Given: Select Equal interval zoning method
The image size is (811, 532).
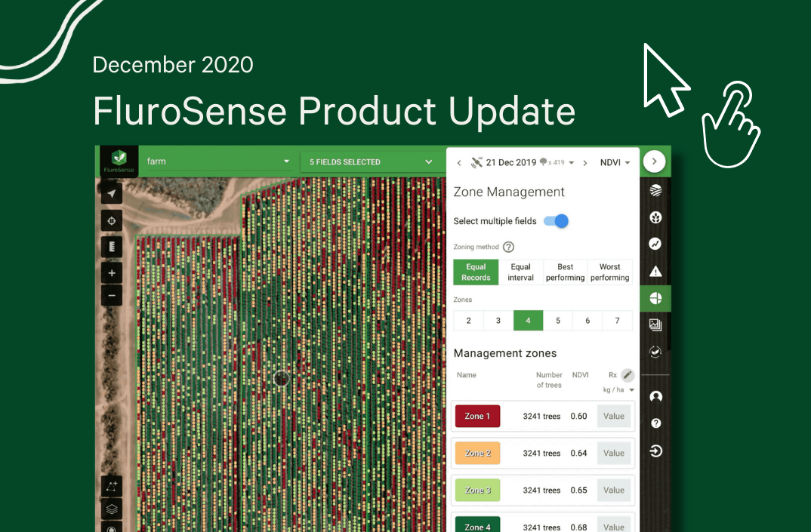Looking at the screenshot, I should (x=520, y=272).
